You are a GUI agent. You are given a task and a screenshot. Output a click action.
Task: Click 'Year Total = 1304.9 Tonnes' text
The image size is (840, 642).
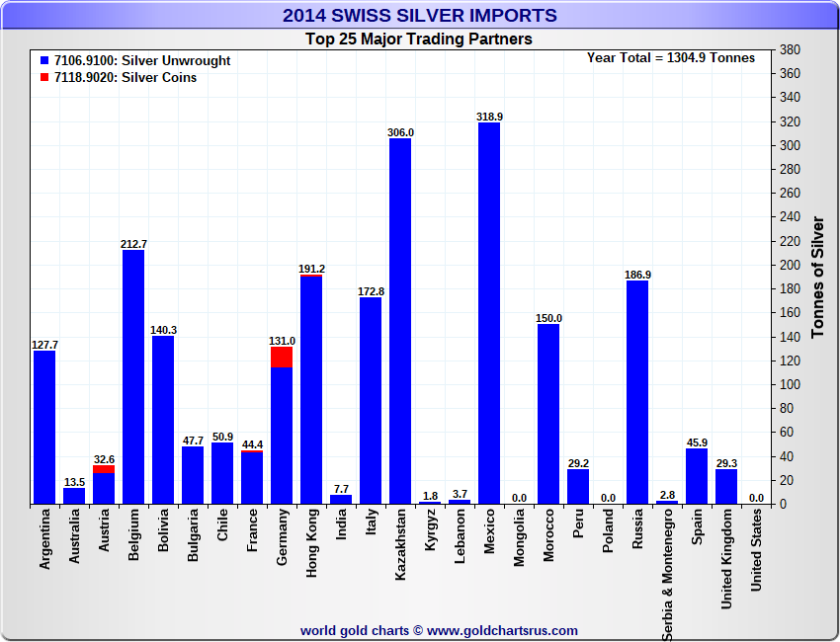click(671, 58)
